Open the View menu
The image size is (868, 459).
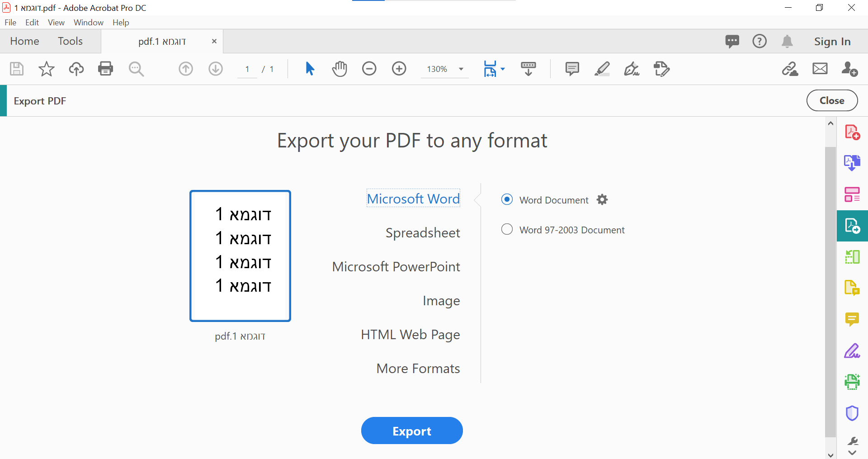coord(56,23)
